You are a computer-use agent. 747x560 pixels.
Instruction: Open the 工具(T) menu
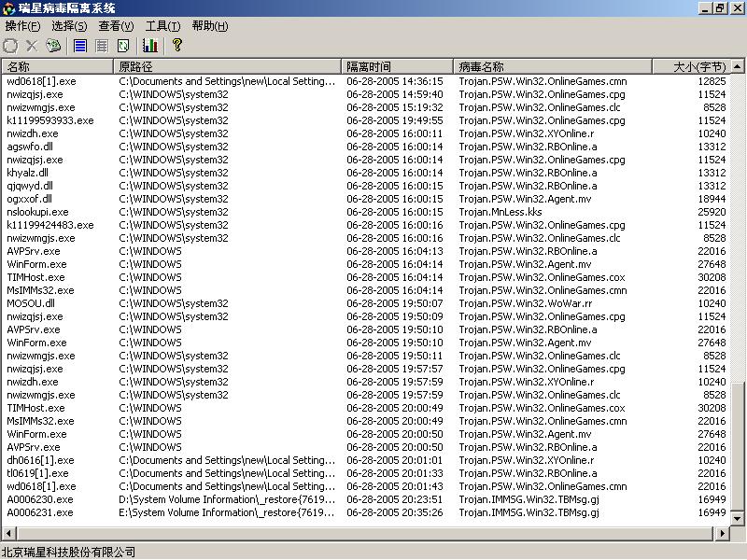pyautogui.click(x=162, y=26)
